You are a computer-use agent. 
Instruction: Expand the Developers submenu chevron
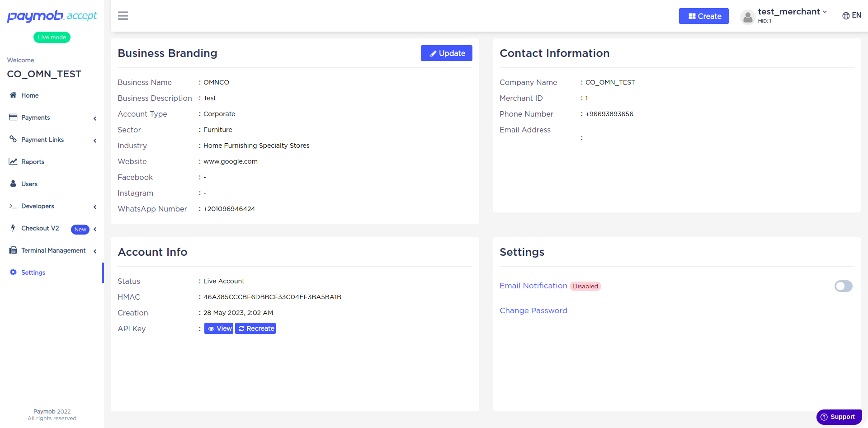pyautogui.click(x=95, y=207)
